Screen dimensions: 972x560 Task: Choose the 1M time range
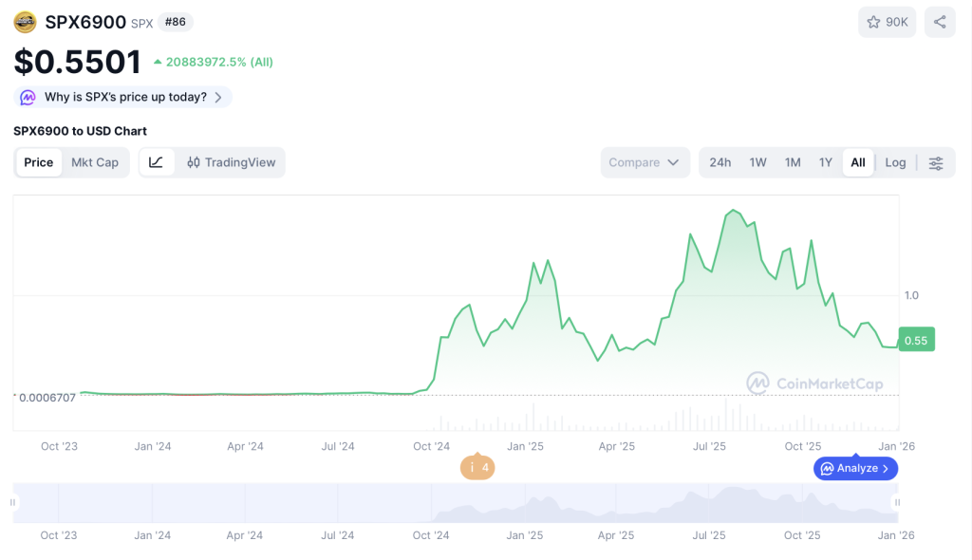tap(793, 162)
